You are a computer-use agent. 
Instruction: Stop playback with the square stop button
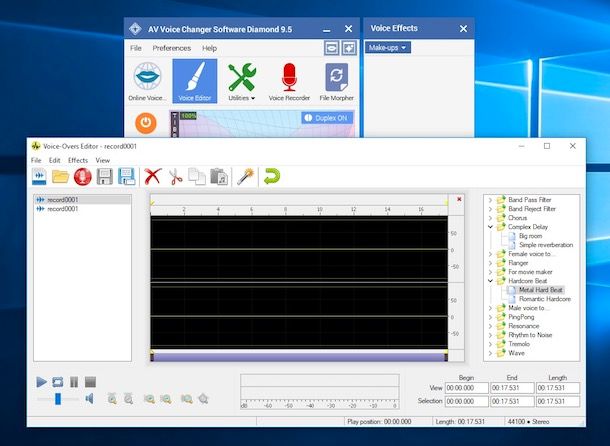[x=90, y=382]
